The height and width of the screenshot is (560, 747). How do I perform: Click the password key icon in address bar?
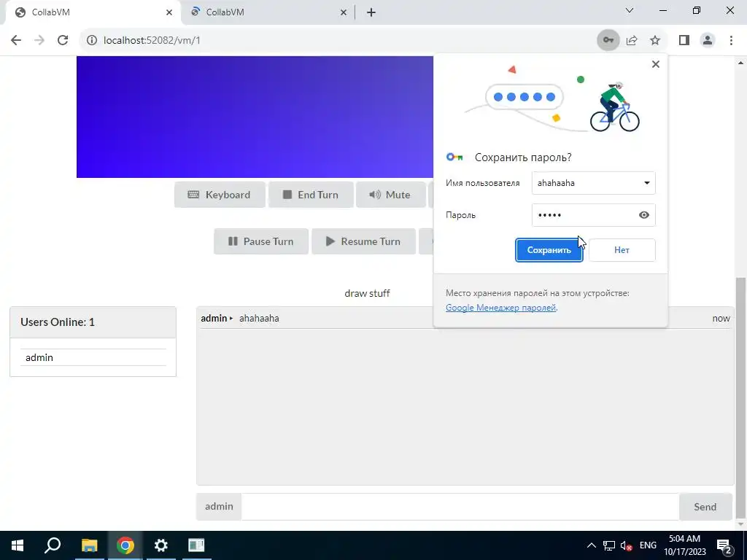pyautogui.click(x=608, y=40)
